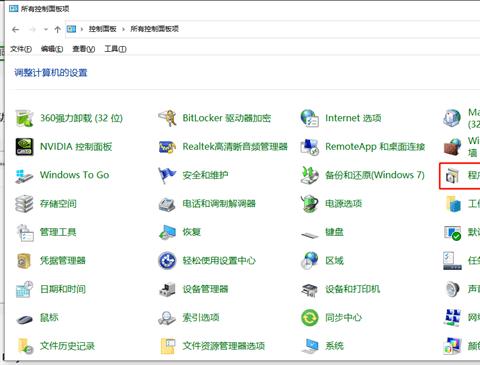Screen dimensions: 480x365
Task: Open the 管理工具 icon
Action: point(24,232)
